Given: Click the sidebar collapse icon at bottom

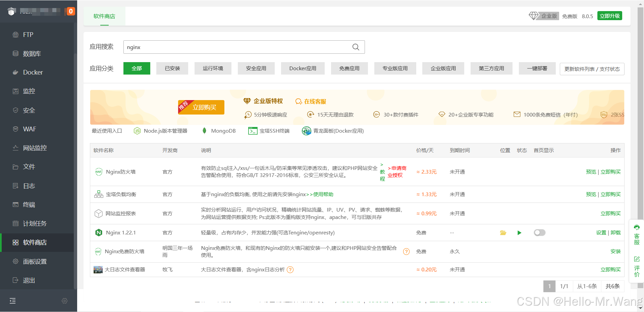Looking at the screenshot, I should point(13,301).
